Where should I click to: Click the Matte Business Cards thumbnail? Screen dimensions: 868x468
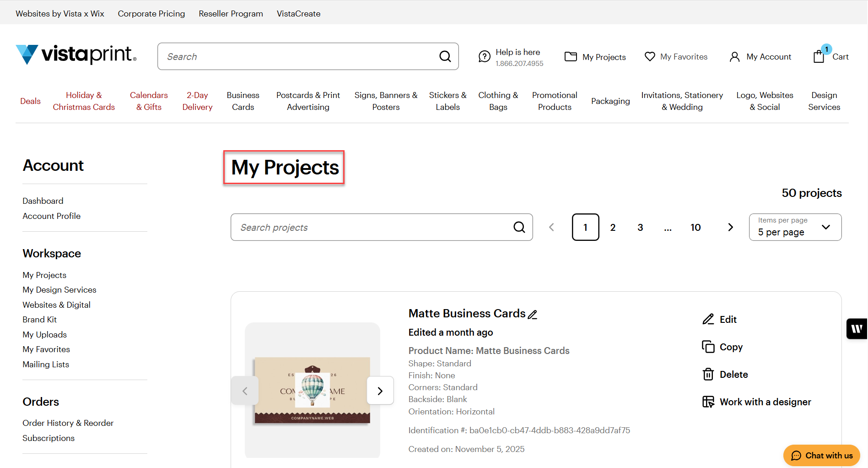coord(313,390)
